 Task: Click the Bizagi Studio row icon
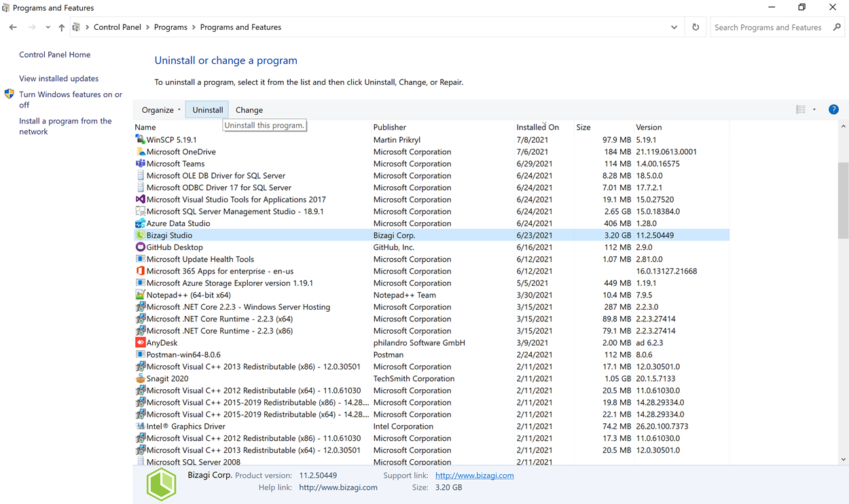pos(140,235)
